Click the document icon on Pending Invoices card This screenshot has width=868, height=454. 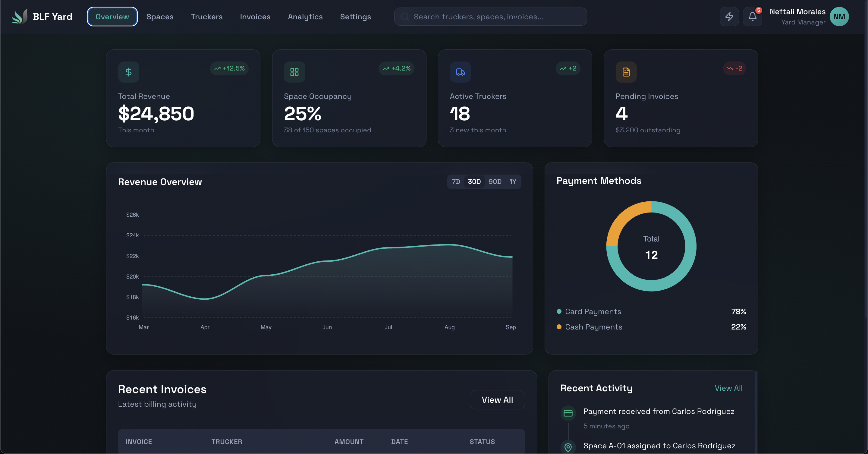pyautogui.click(x=626, y=71)
